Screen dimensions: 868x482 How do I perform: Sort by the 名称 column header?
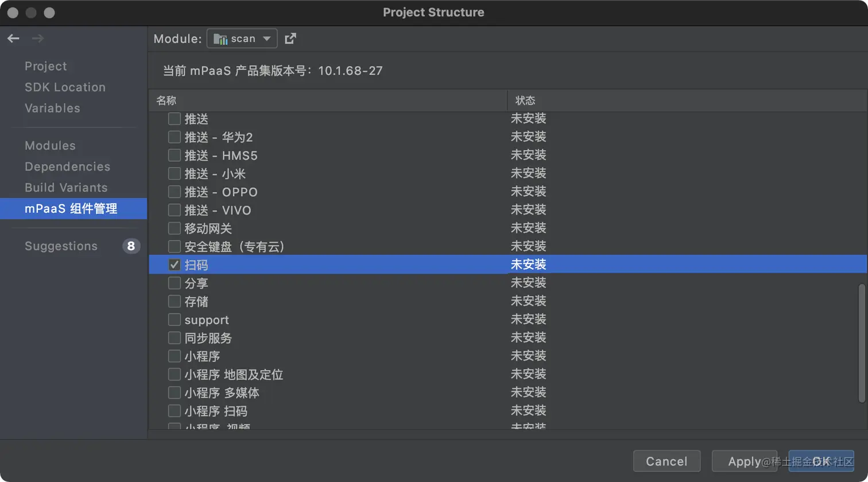tap(328, 100)
